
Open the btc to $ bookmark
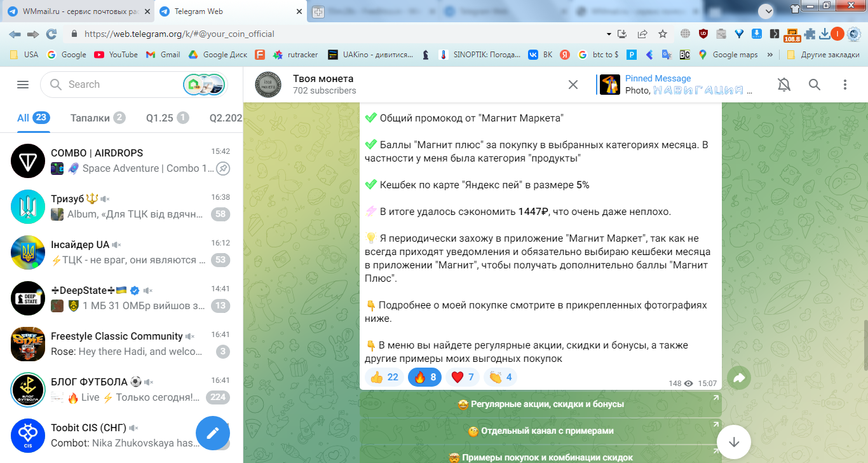tap(598, 55)
